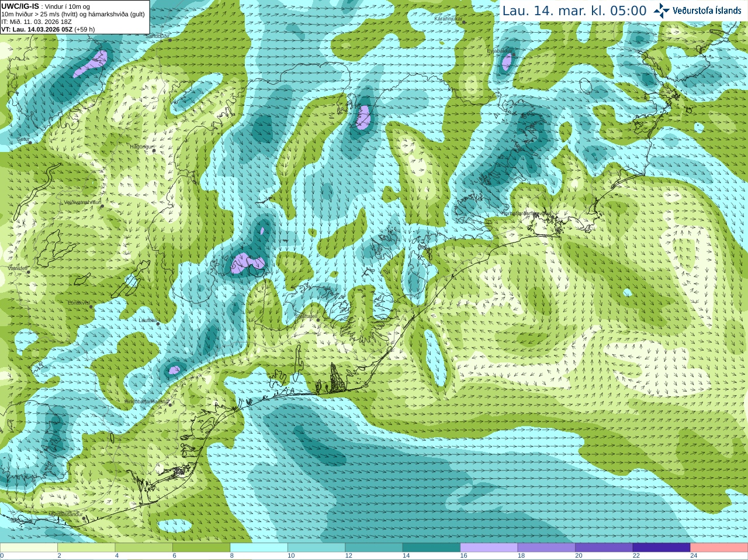Click the Veðurstofa Íslands logo emblem

[x=661, y=11]
